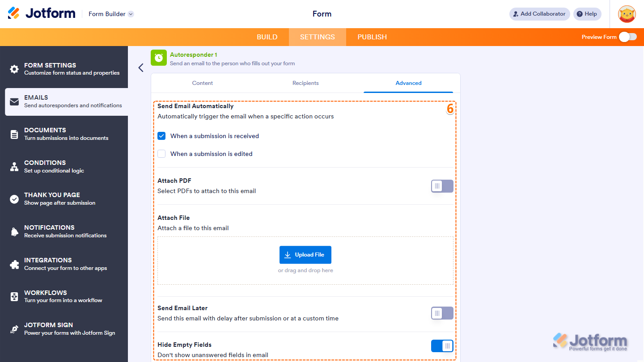Click the profile avatar image
This screenshot has height=362, width=644.
627,14
